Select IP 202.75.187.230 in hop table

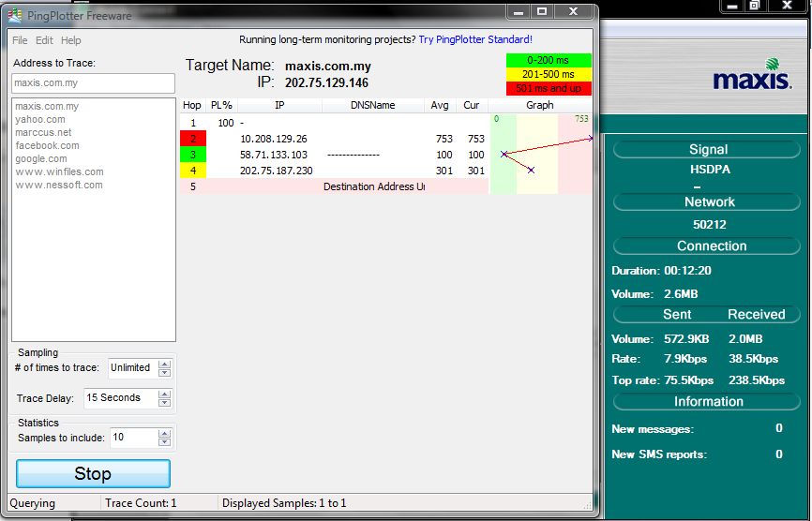[x=277, y=171]
